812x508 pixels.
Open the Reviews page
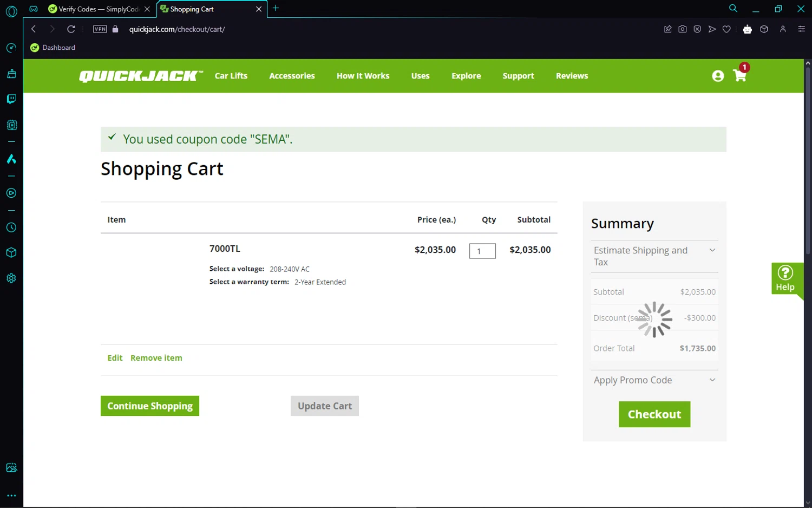[x=572, y=76]
